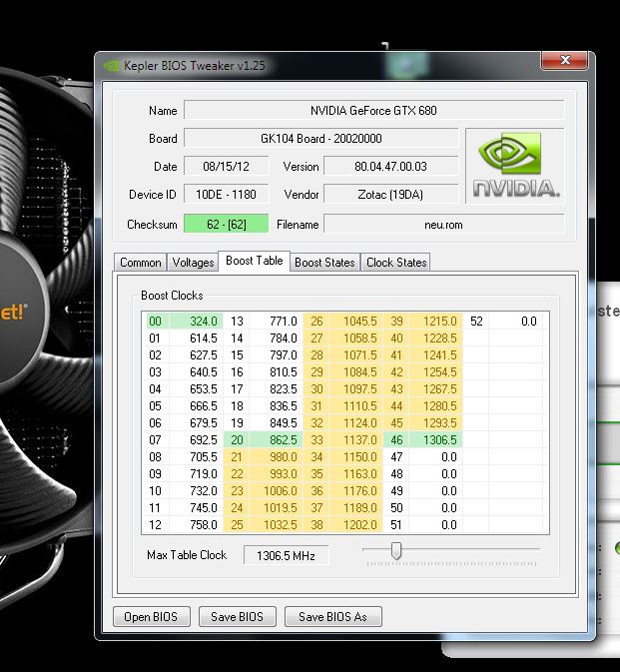Select boost clock value 1137.0
The height and width of the screenshot is (672, 620).
[x=356, y=439]
